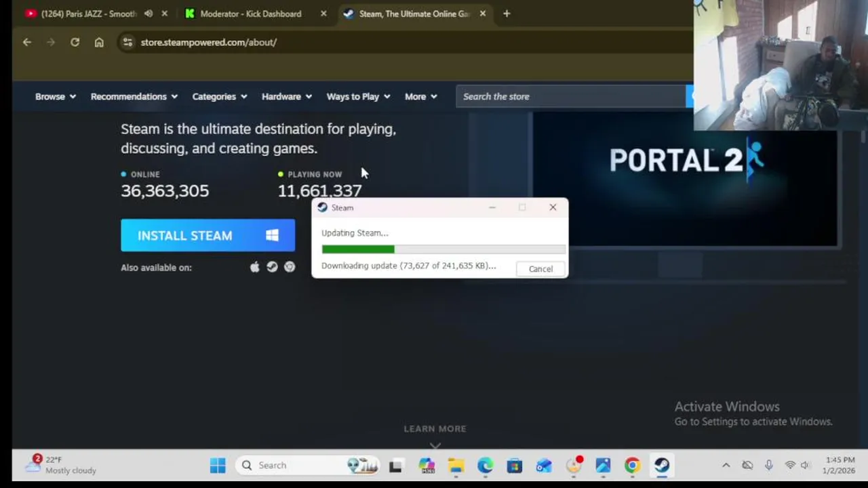Open File Explorer from the taskbar
Image resolution: width=868 pixels, height=488 pixels.
pos(456,465)
